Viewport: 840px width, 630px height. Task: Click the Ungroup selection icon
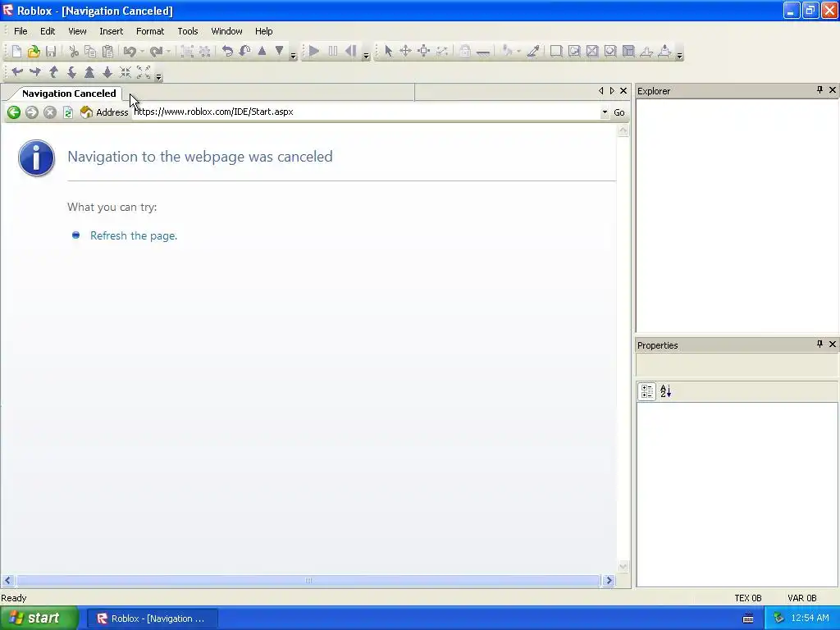click(x=204, y=52)
